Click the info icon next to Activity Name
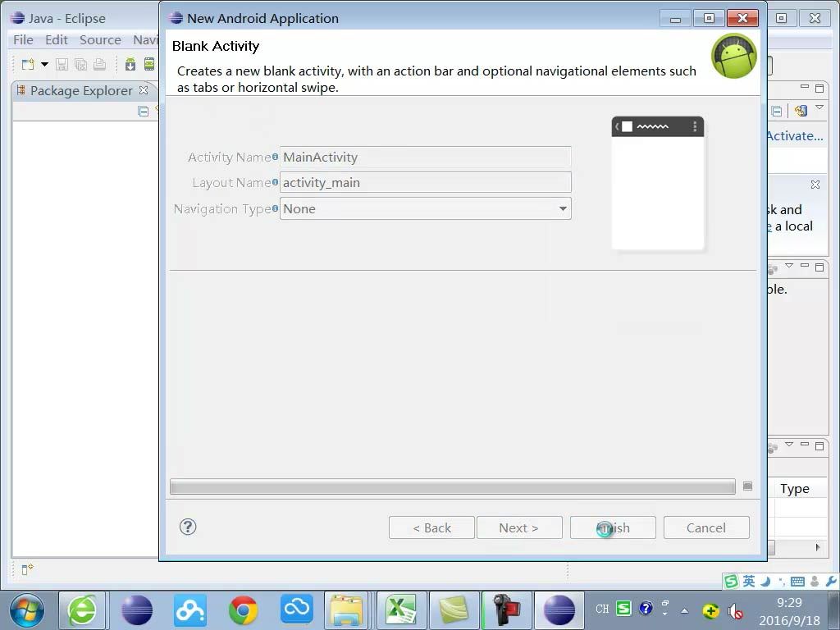 click(x=275, y=157)
